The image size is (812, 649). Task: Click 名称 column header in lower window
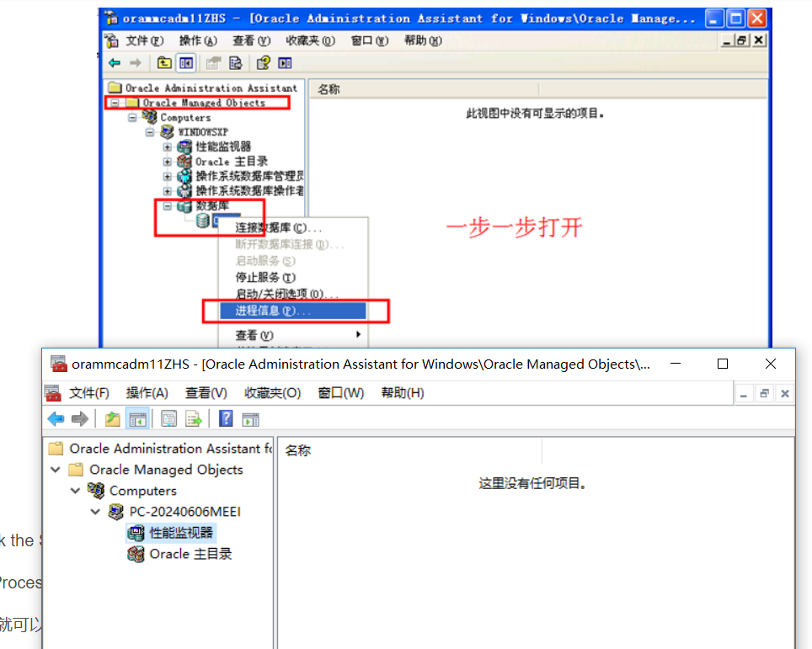pyautogui.click(x=410, y=450)
